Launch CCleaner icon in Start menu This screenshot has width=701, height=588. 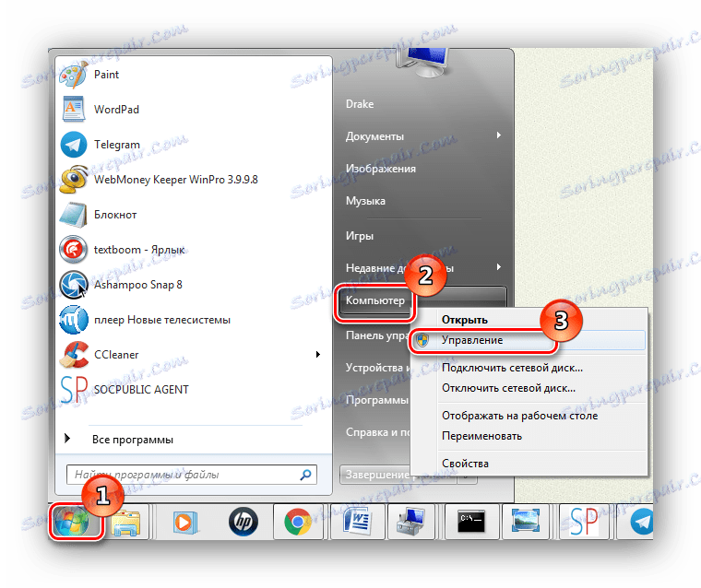click(73, 354)
